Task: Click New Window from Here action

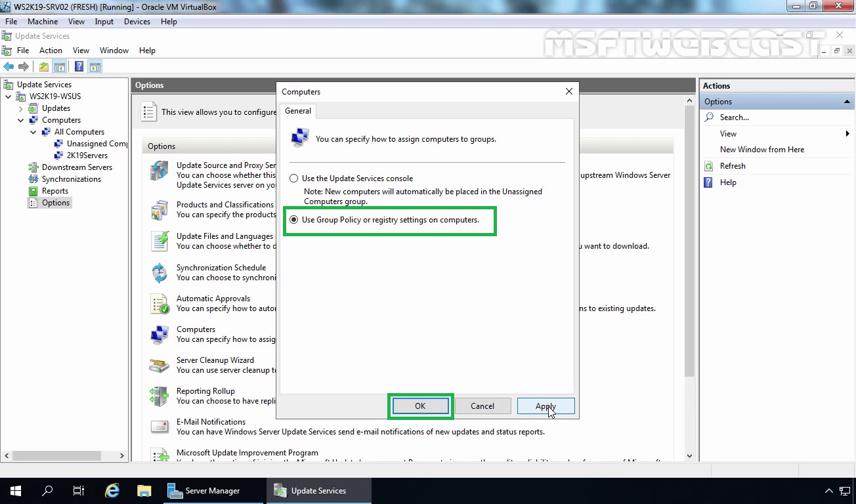Action: [761, 150]
